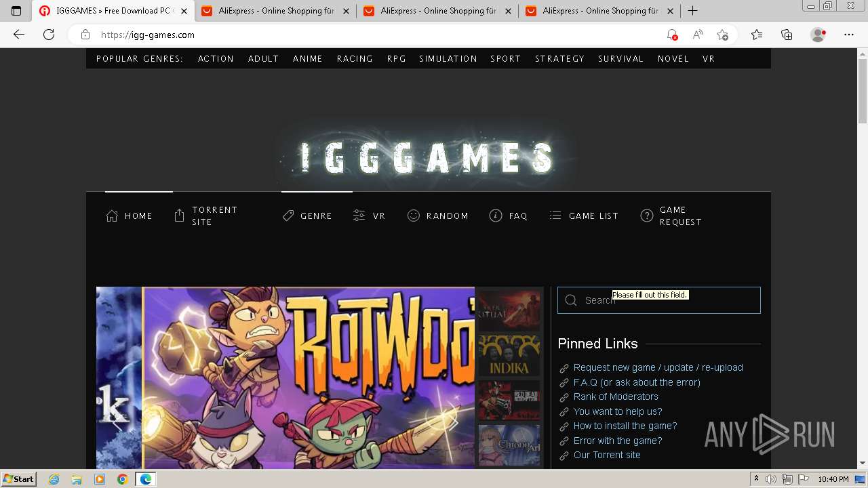Click the browser Back arrow
This screenshot has height=488, width=868.
point(19,35)
